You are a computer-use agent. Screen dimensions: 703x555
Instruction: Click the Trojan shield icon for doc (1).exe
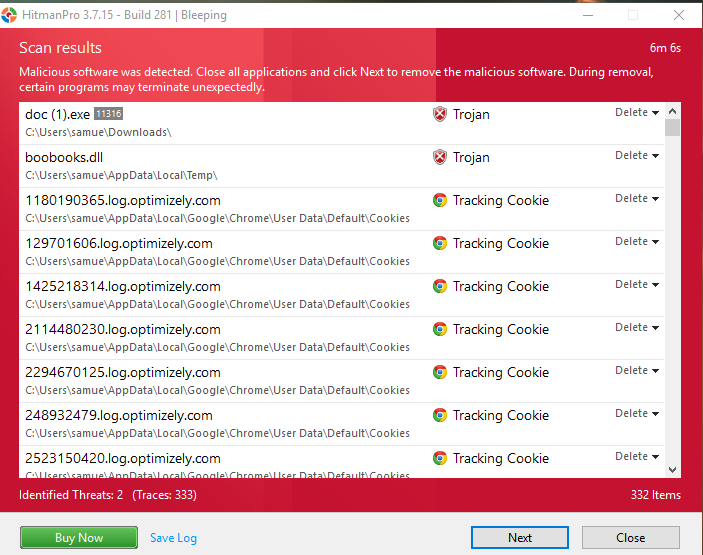[x=439, y=114]
